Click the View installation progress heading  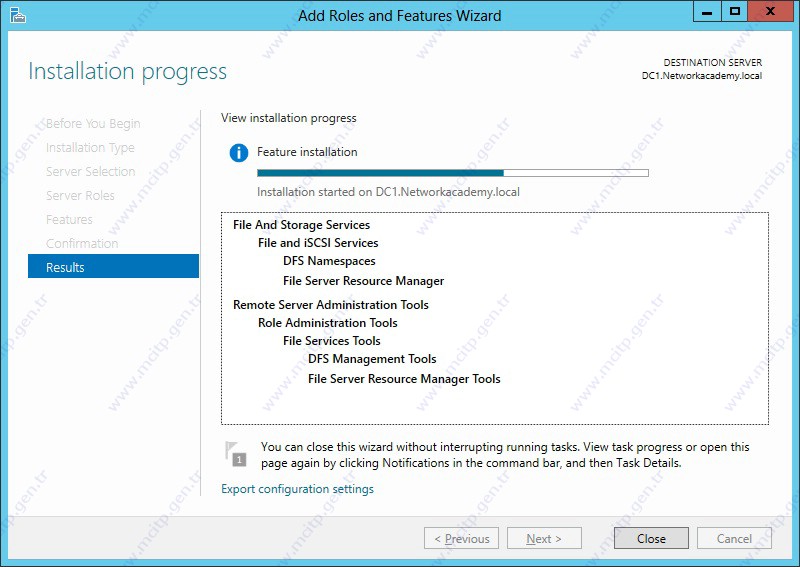(289, 118)
